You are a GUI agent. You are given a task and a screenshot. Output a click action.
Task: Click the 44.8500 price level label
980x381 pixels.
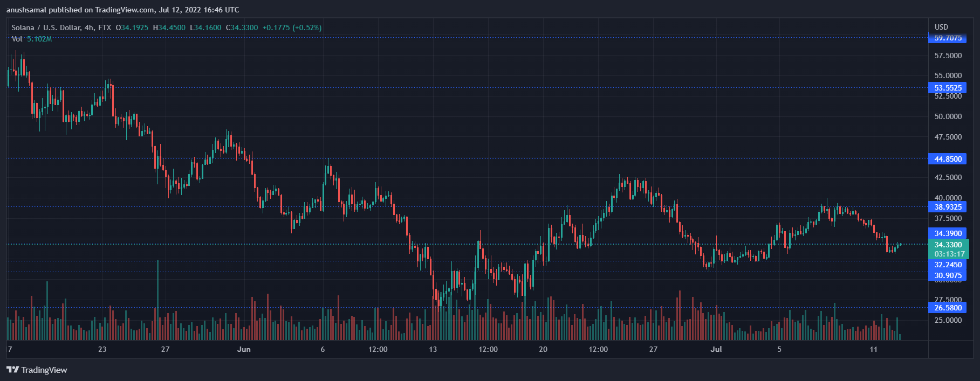pos(948,159)
